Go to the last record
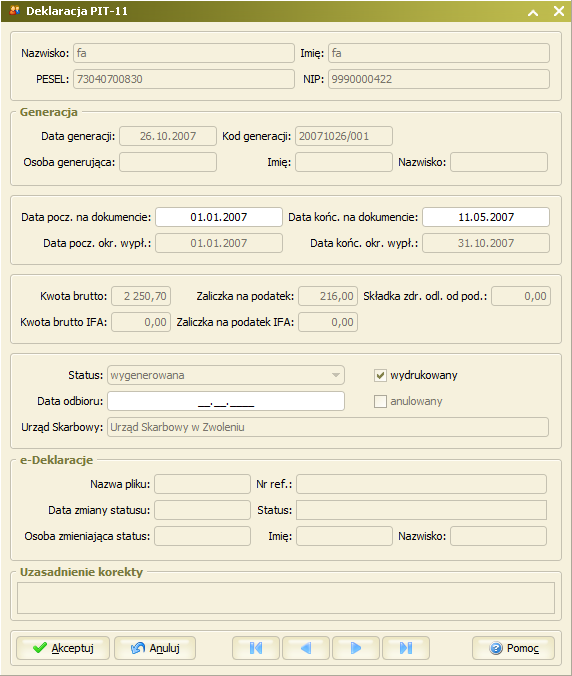The width and height of the screenshot is (572, 676). pos(406,648)
